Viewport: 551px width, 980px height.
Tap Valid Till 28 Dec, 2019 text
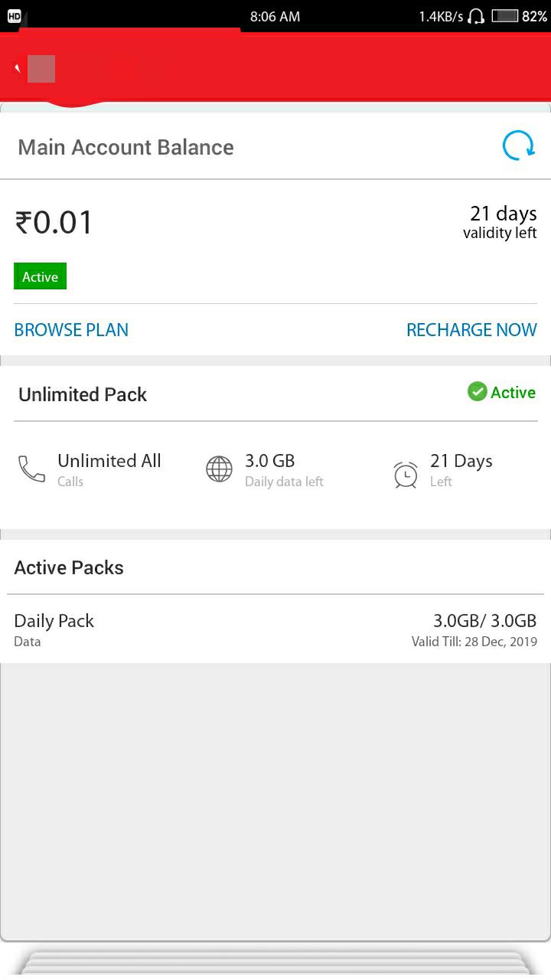pyautogui.click(x=474, y=642)
